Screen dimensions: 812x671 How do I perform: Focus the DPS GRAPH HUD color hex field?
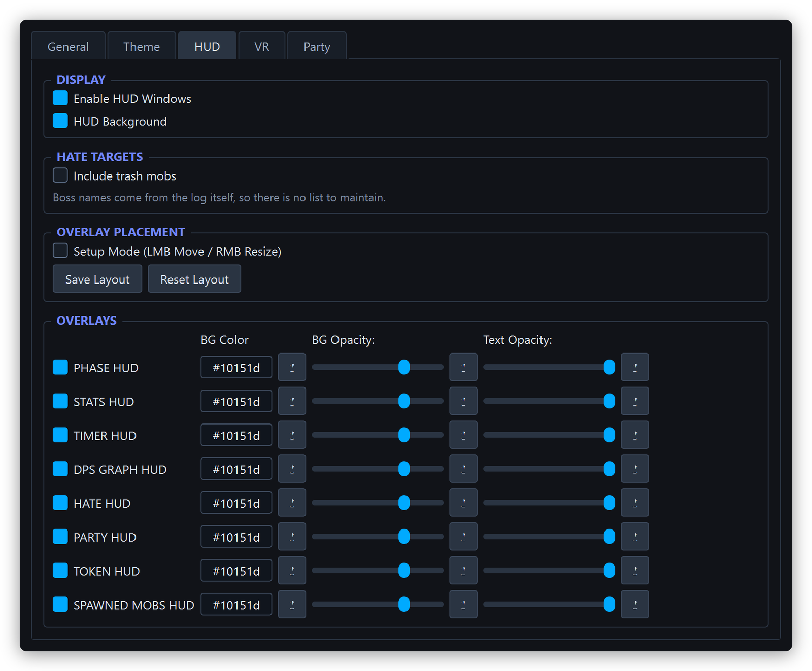pos(236,469)
